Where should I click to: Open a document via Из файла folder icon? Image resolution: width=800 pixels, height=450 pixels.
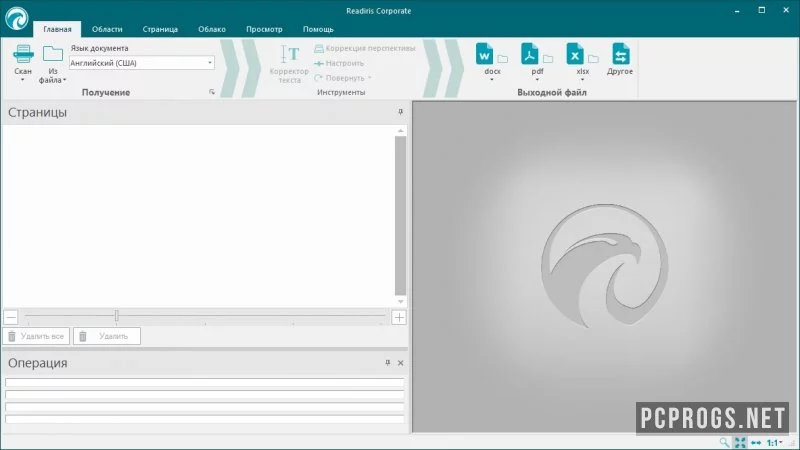pyautogui.click(x=53, y=54)
